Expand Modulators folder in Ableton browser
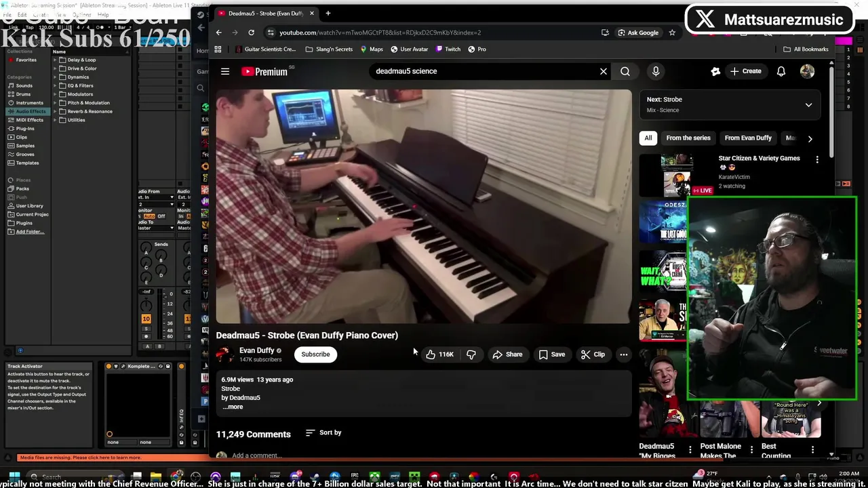The height and width of the screenshot is (488, 868). (56, 94)
